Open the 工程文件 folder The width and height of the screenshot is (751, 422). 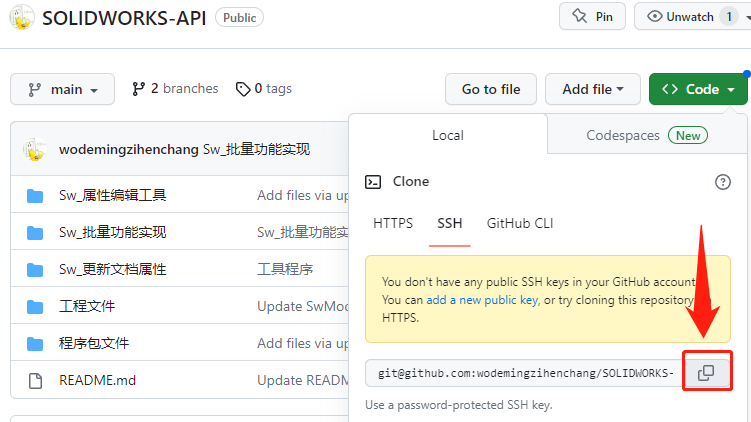coord(87,306)
